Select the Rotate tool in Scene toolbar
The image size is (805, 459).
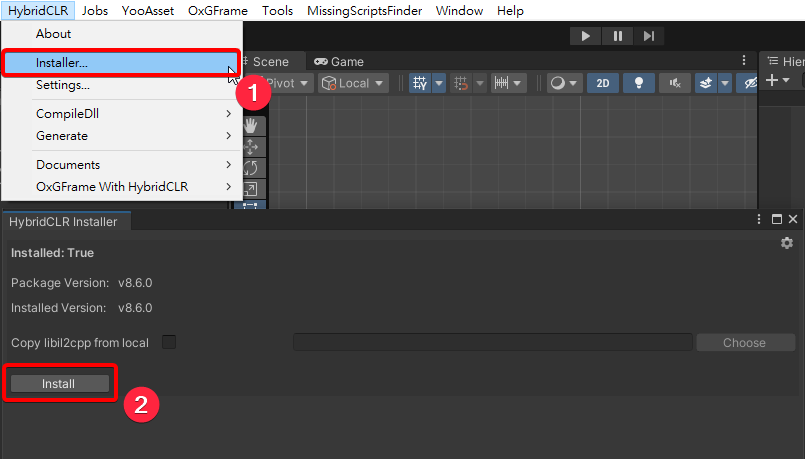point(250,167)
